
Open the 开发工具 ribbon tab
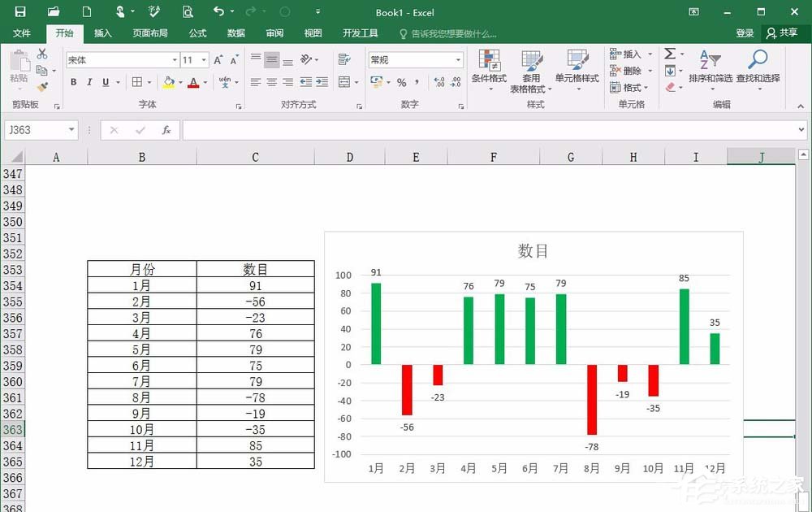click(x=360, y=33)
